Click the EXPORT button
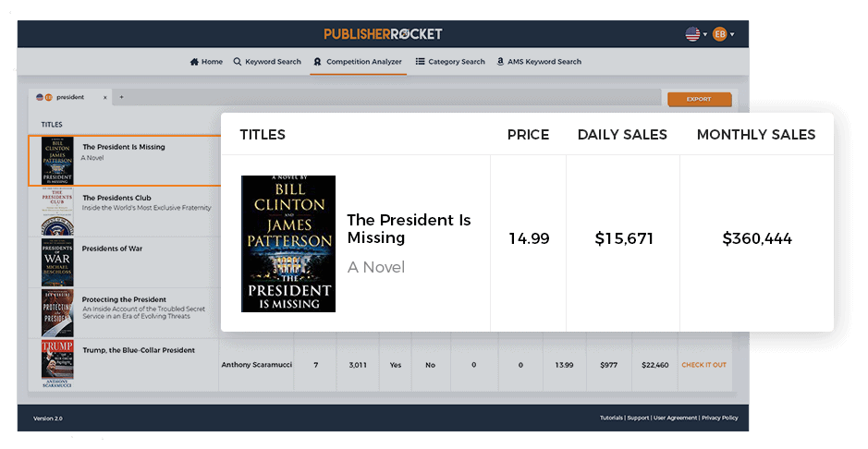 coord(699,99)
